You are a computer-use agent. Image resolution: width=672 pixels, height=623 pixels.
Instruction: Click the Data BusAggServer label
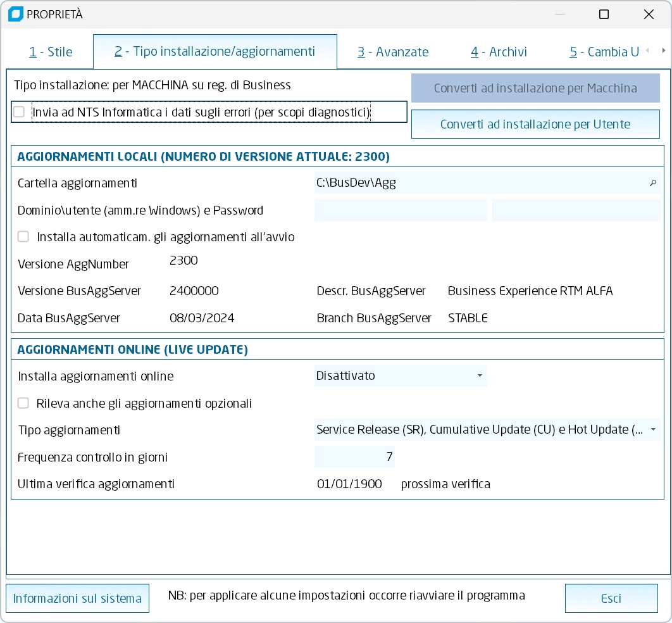(x=69, y=318)
